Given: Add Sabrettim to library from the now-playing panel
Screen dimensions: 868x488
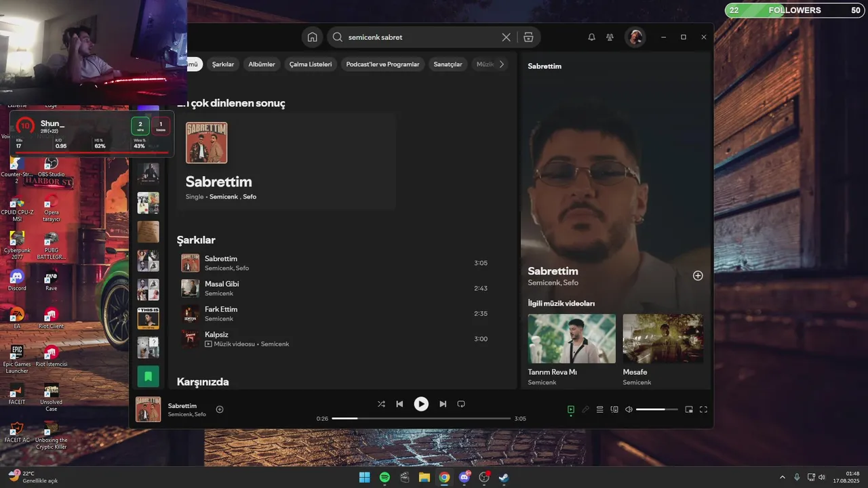Looking at the screenshot, I should point(698,275).
